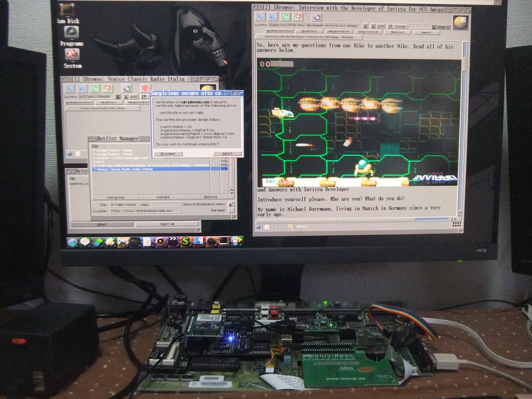Image resolution: width=532 pixels, height=399 pixels.
Task: Click the left Abort button in Netstat window
Action: tap(102, 224)
